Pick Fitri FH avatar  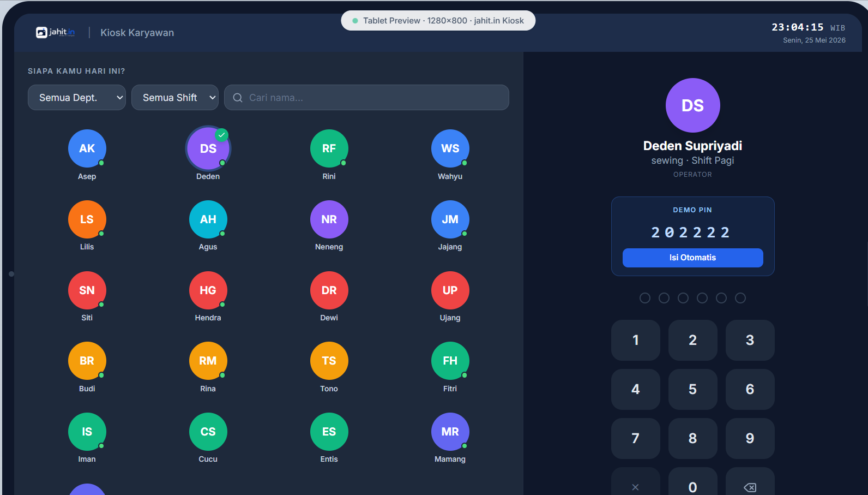[x=450, y=361]
